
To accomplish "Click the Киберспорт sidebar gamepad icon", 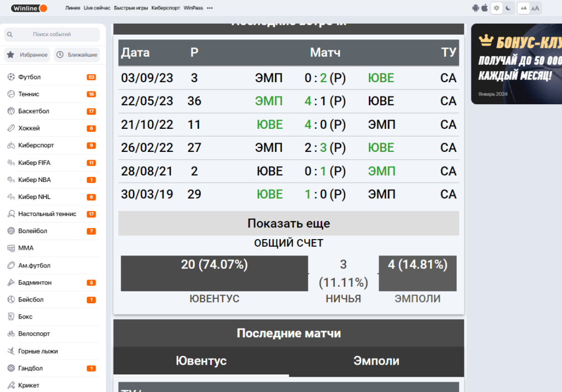I will point(11,145).
